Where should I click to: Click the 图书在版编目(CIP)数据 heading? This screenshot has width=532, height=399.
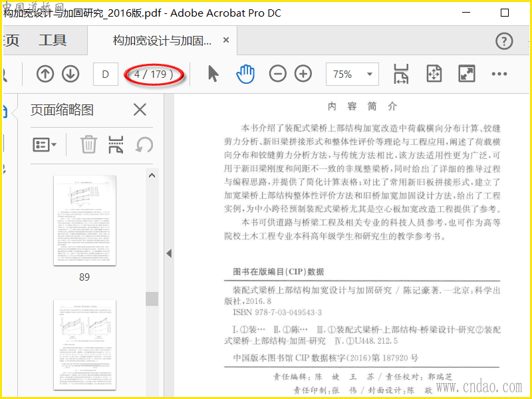pos(279,272)
